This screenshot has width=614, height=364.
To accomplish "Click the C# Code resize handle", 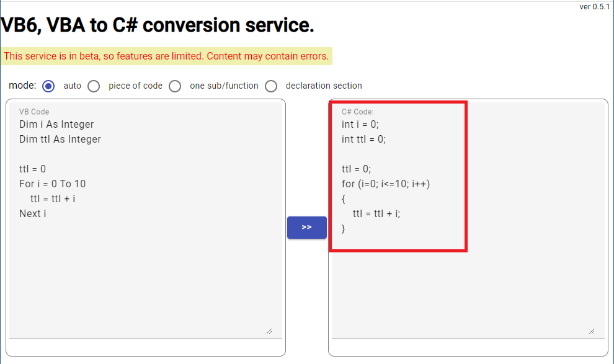I will 592,331.
